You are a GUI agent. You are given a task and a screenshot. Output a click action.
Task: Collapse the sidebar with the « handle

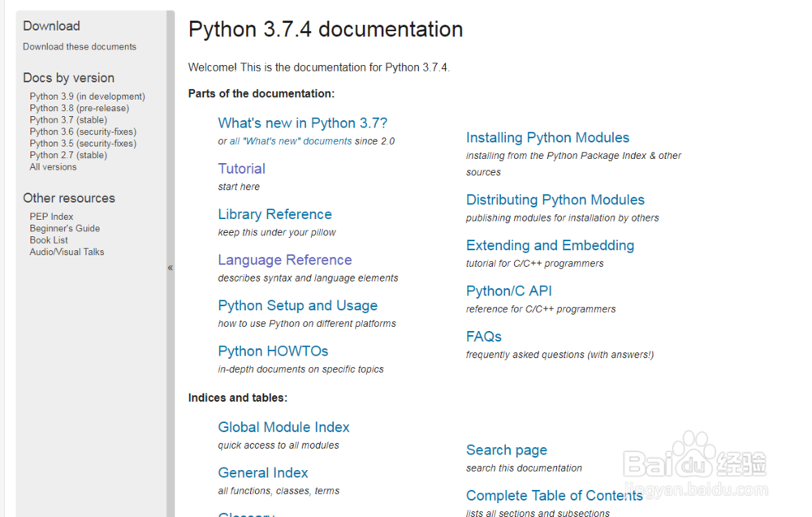tap(171, 267)
